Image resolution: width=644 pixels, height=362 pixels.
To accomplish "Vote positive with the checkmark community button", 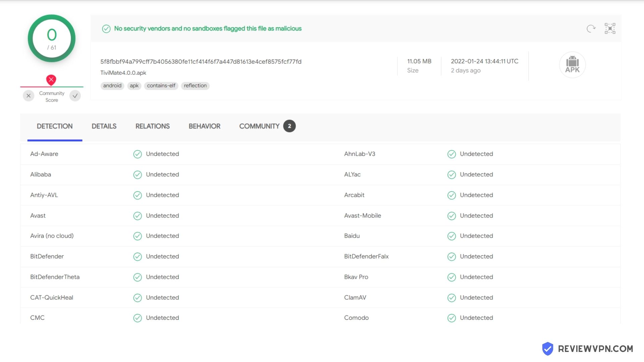I will coord(75,96).
